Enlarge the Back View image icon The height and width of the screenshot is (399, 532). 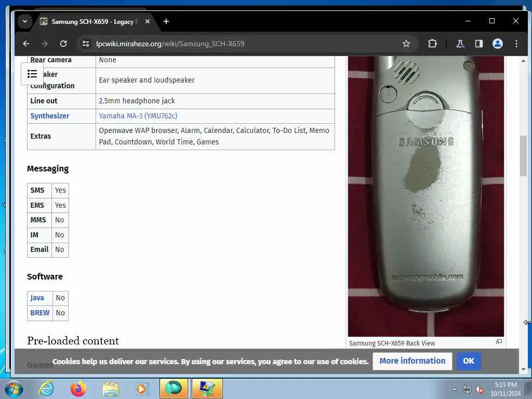point(499,341)
